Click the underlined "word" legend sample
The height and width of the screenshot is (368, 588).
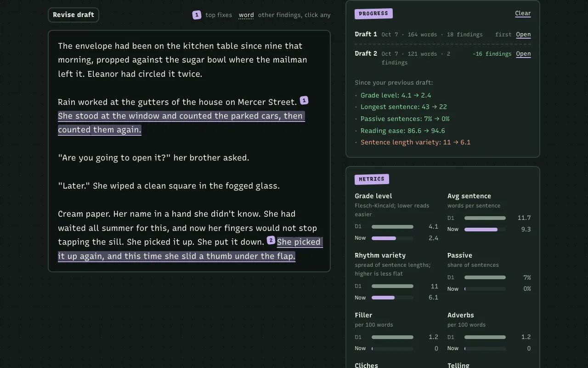pos(246,15)
